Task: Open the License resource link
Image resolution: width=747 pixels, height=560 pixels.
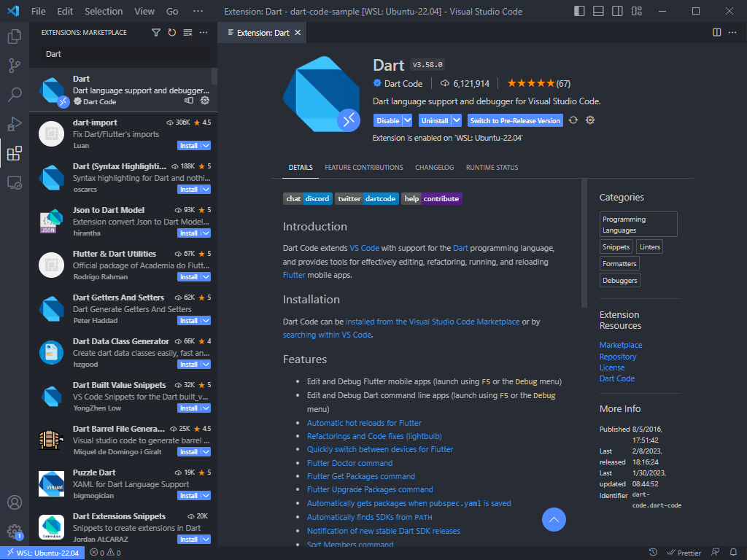Action: [612, 367]
